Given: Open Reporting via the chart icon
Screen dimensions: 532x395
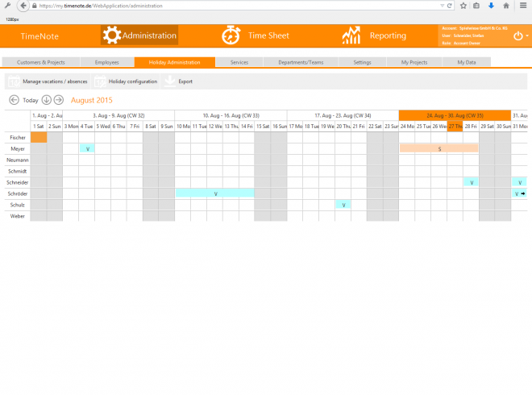Looking at the screenshot, I should [351, 35].
